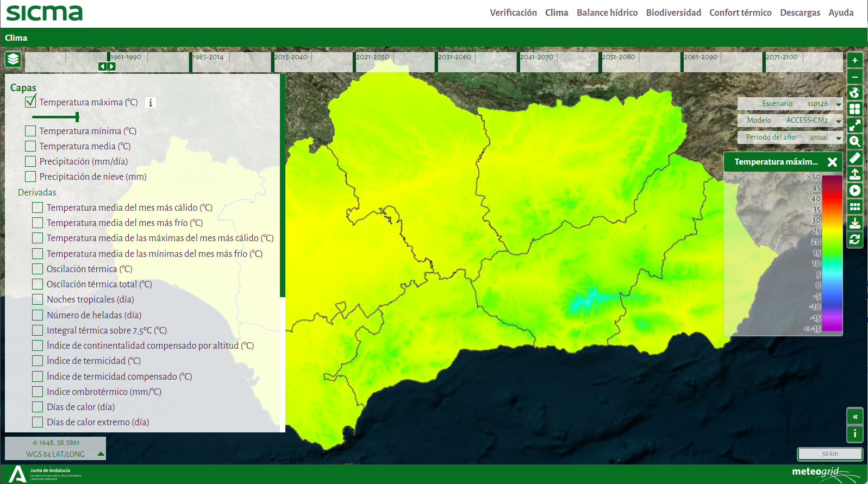Select the 2015-2040 timeline period
Viewport: 868px width, 484px height.
click(291, 57)
